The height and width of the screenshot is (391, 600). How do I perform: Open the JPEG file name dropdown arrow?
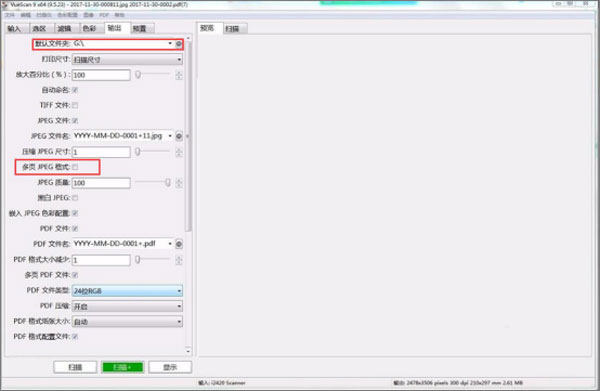(170, 136)
